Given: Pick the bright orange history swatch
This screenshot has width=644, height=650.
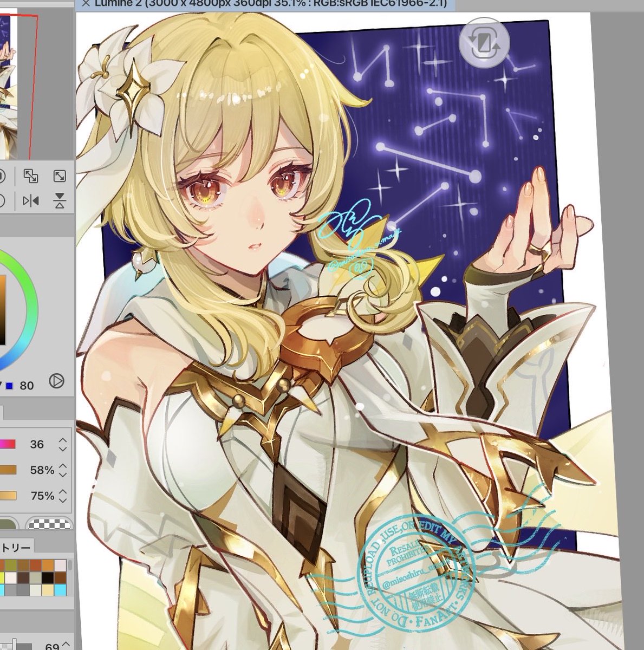Looking at the screenshot, I should click(48, 565).
